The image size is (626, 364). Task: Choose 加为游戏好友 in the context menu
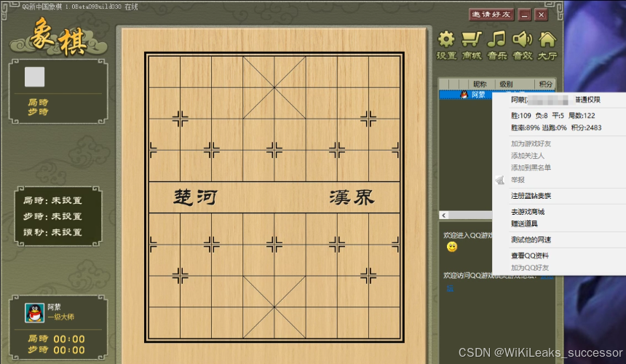click(x=531, y=143)
